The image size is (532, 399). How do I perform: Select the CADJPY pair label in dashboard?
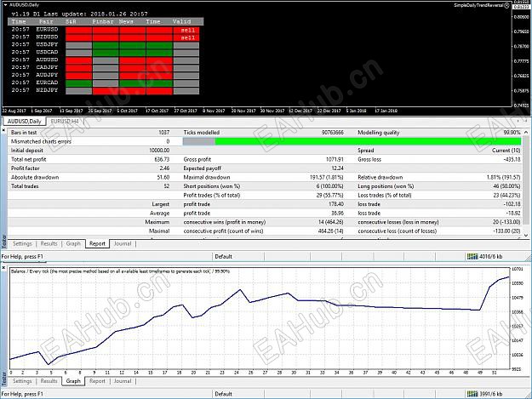click(x=47, y=67)
